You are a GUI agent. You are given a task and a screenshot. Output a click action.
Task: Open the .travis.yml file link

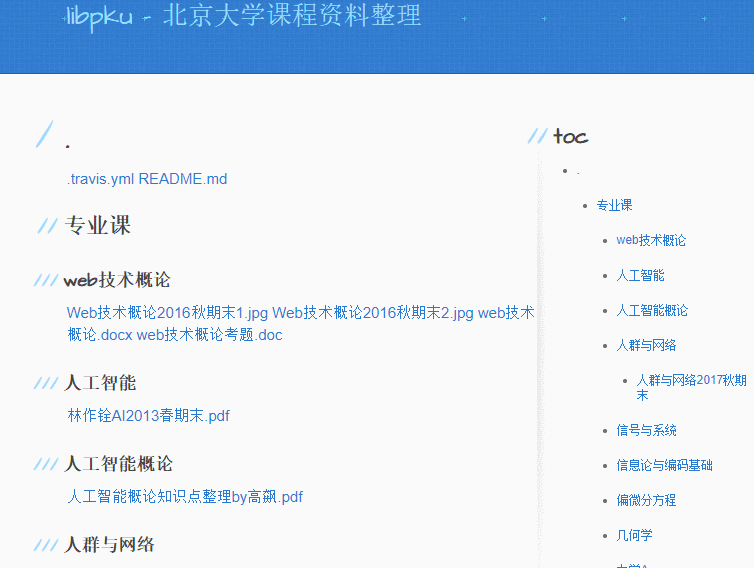coord(101,179)
